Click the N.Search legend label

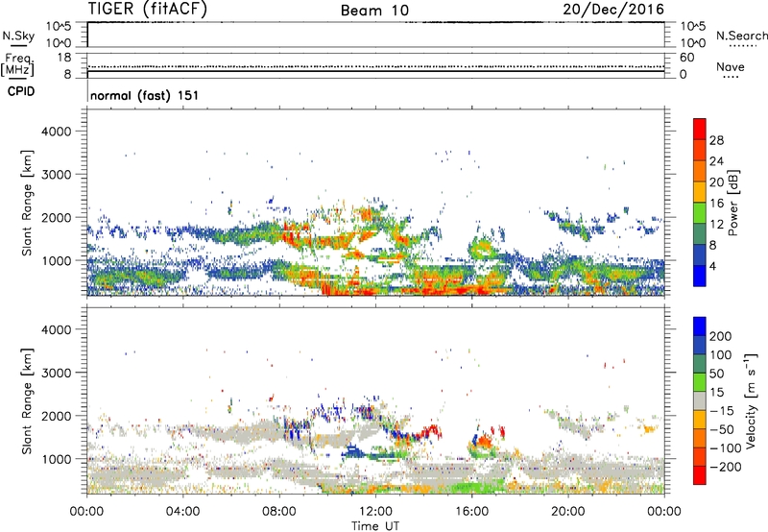(741, 36)
